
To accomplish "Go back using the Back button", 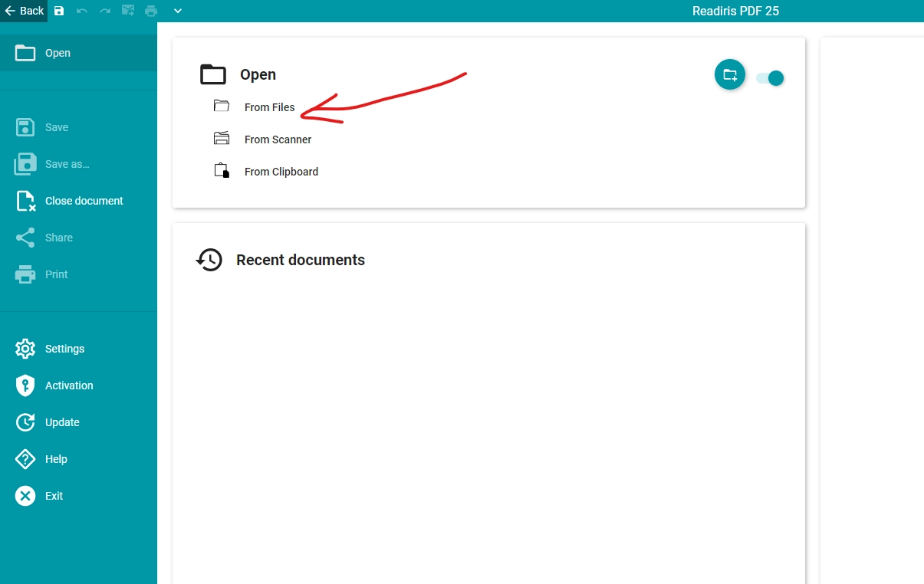I will pos(24,11).
